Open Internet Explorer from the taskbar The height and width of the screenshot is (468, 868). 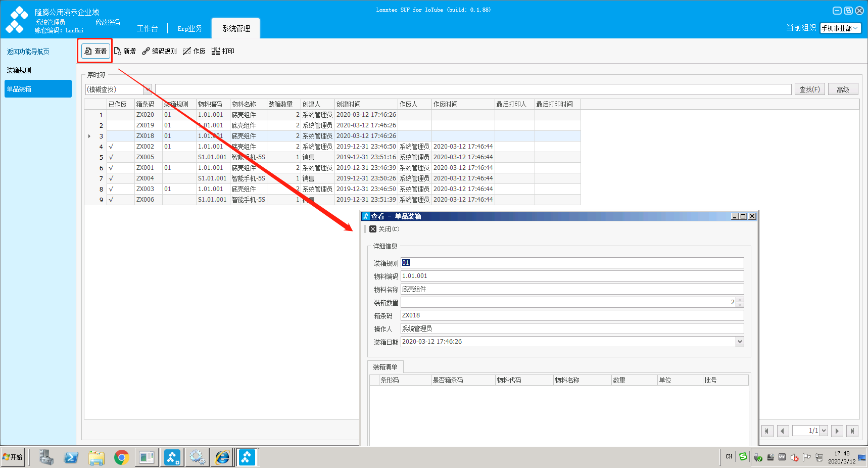222,457
